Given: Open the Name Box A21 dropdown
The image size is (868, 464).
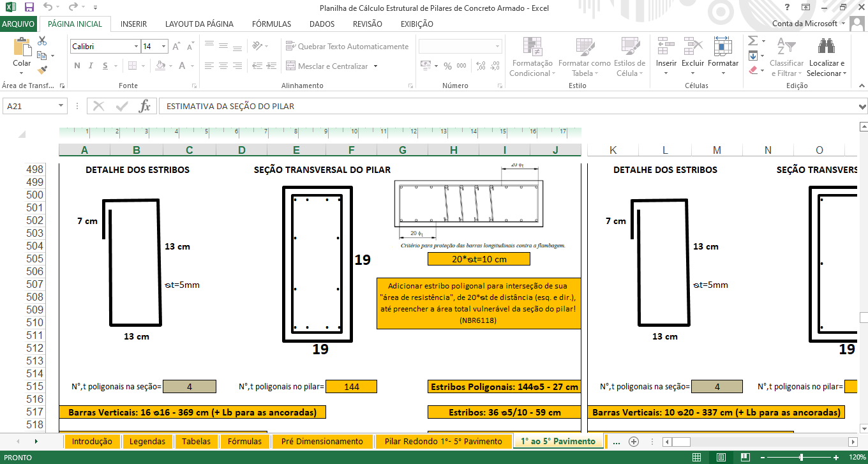Looking at the screenshot, I should click(61, 106).
